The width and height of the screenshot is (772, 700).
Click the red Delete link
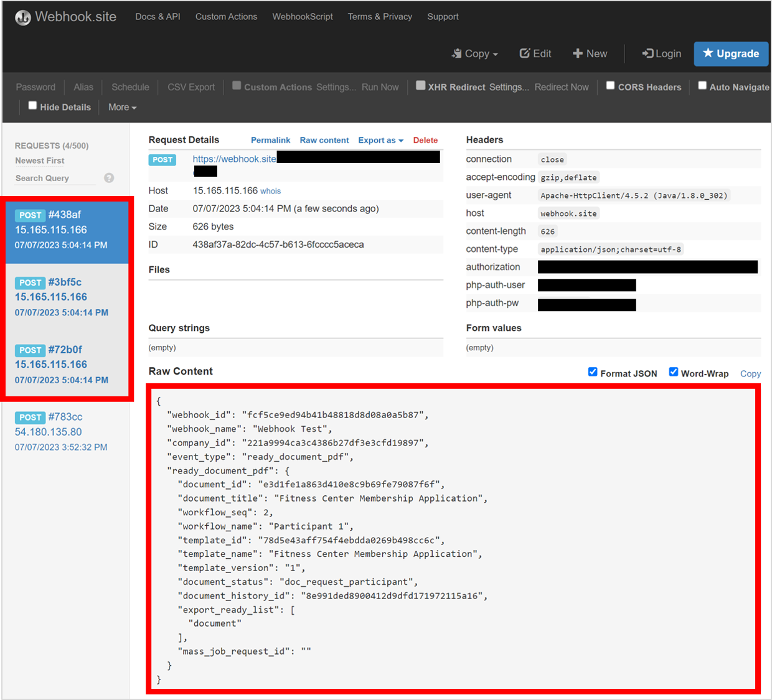click(x=425, y=140)
